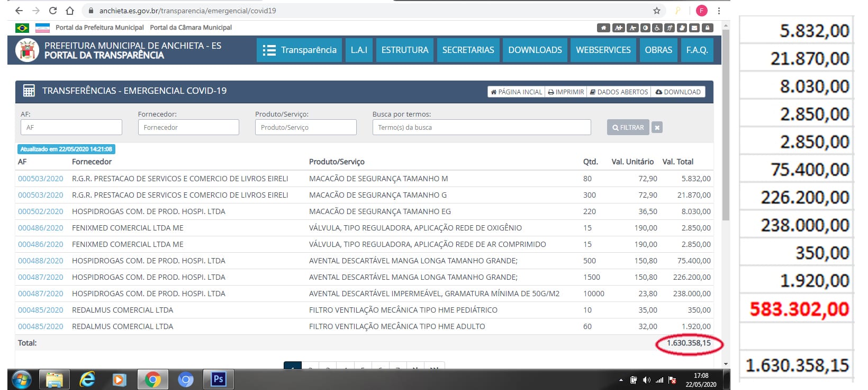The width and height of the screenshot is (868, 390).
Task: Open the L.A.I menu item
Action: (359, 50)
